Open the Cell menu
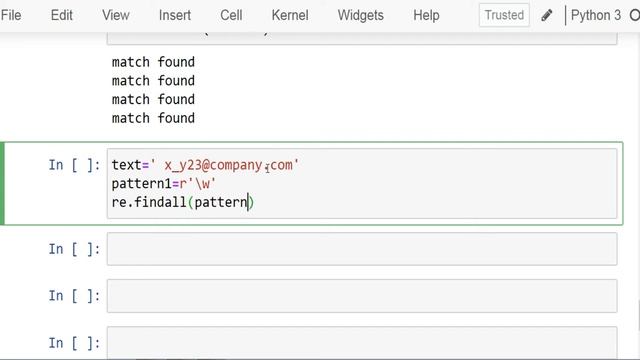Screen dimensions: 640x360 click(231, 16)
